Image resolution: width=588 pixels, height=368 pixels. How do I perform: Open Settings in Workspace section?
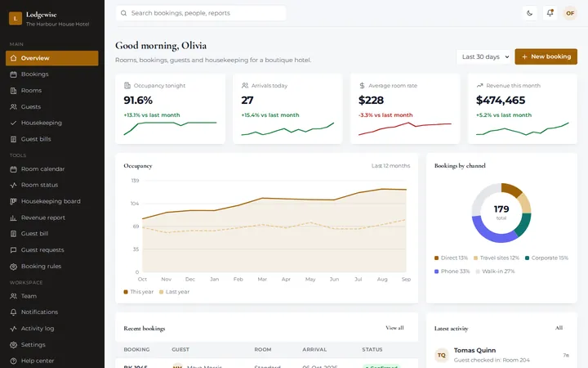[x=52, y=345]
